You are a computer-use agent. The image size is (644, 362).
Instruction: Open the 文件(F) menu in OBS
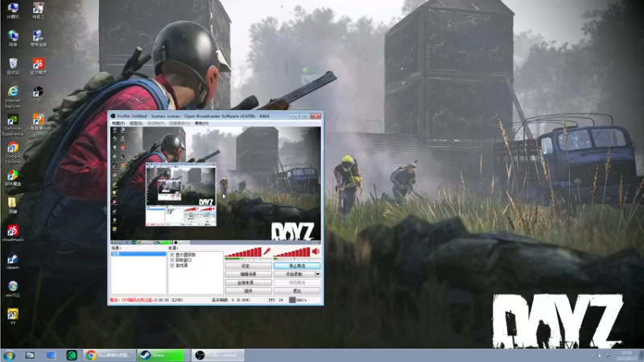pyautogui.click(x=118, y=123)
